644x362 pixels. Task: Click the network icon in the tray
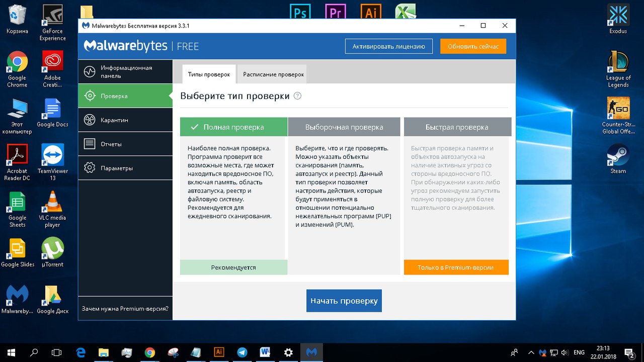(554, 352)
